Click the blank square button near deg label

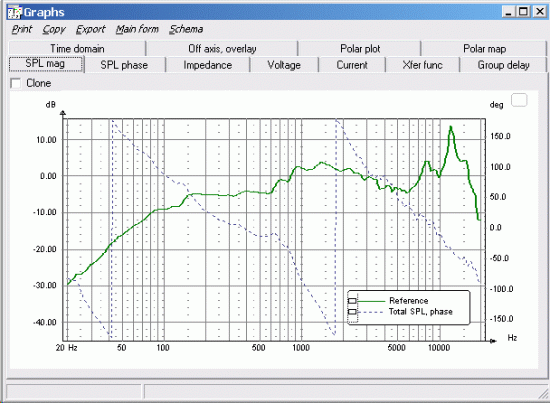click(519, 100)
